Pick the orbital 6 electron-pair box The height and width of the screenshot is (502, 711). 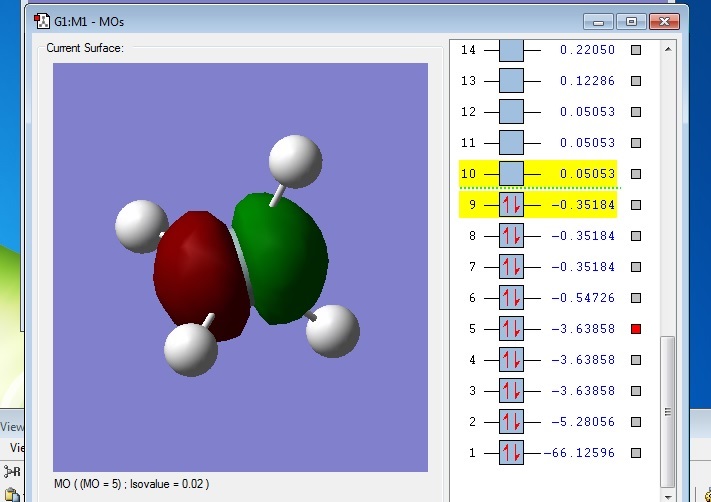click(511, 298)
